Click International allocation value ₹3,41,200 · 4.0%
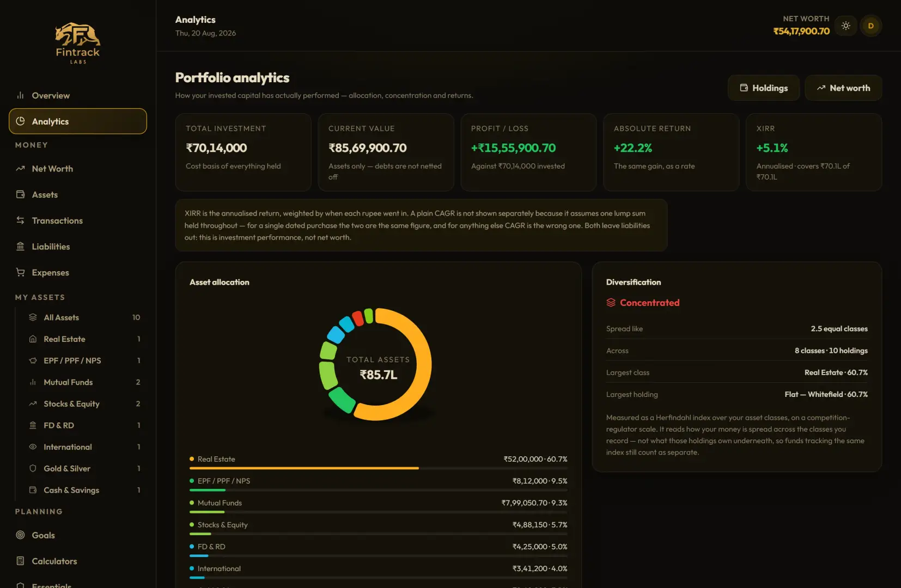The height and width of the screenshot is (588, 901). 540,568
